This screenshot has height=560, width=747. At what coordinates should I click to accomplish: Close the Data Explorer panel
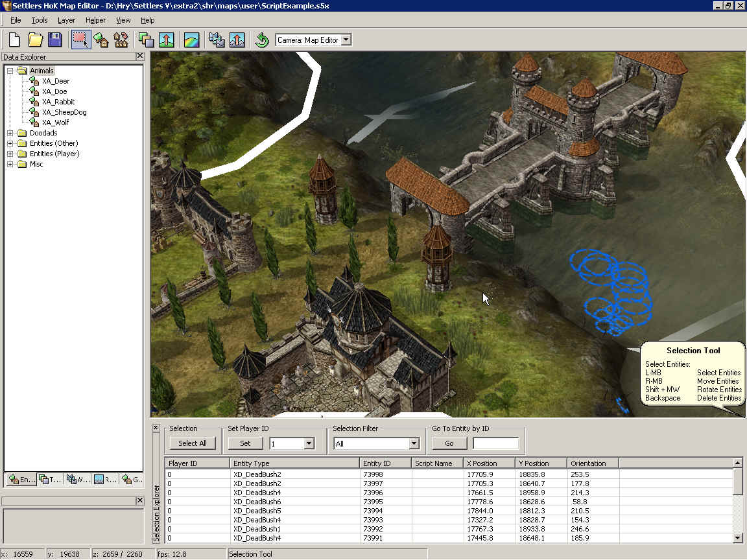[x=139, y=56]
